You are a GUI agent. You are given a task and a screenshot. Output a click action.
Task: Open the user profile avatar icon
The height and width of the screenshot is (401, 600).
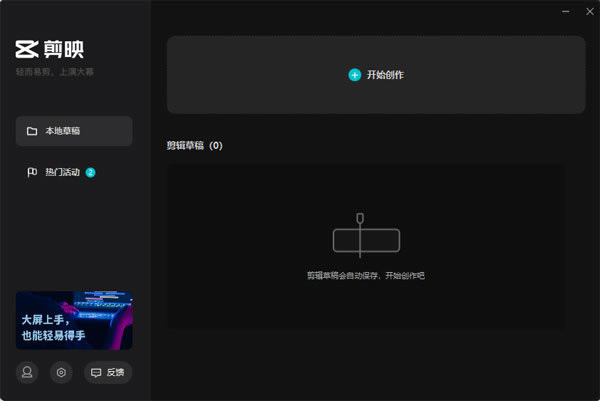pyautogui.click(x=27, y=372)
